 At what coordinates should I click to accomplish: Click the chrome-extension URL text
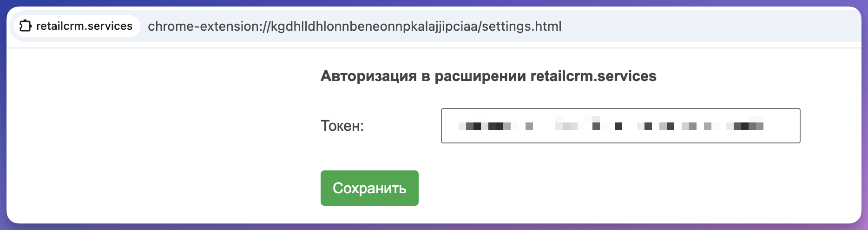(x=355, y=26)
